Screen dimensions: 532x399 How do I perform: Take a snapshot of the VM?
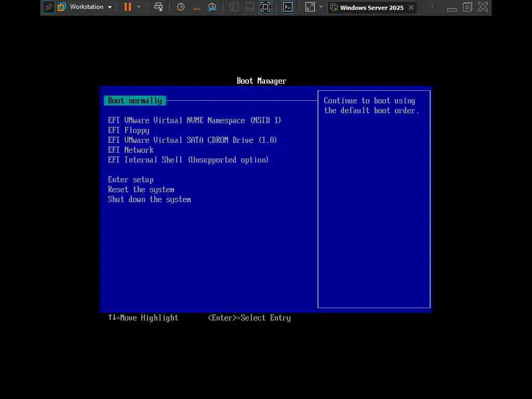point(180,7)
